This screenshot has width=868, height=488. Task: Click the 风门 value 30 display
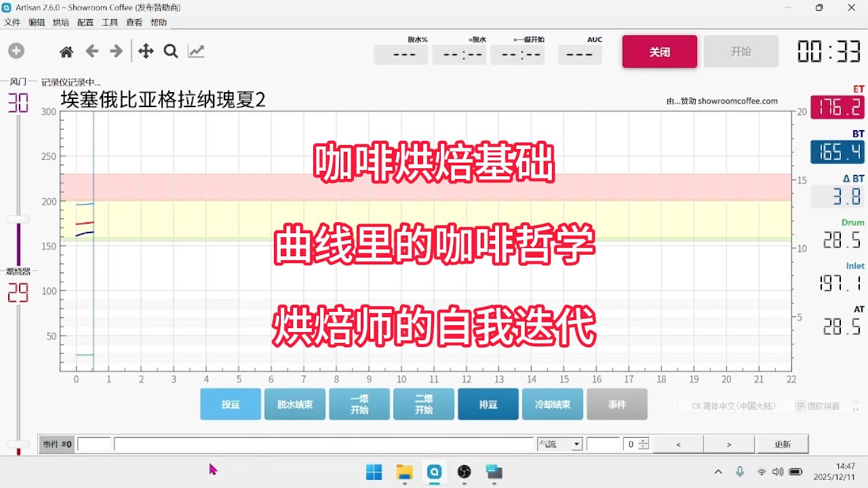18,103
